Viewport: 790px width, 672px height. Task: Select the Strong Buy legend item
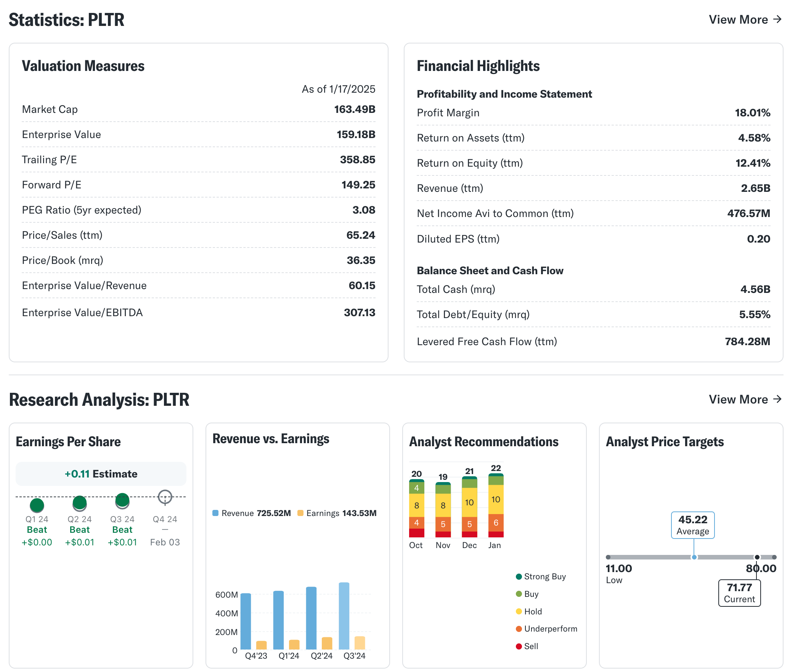tap(541, 576)
